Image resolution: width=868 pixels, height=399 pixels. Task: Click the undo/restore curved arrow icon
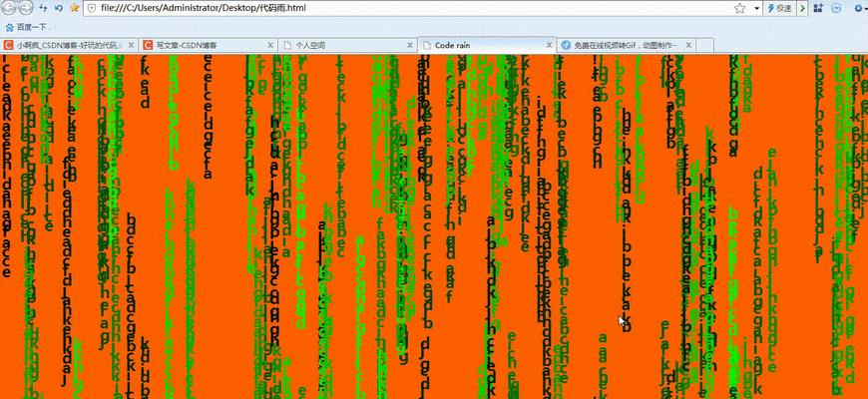(59, 8)
